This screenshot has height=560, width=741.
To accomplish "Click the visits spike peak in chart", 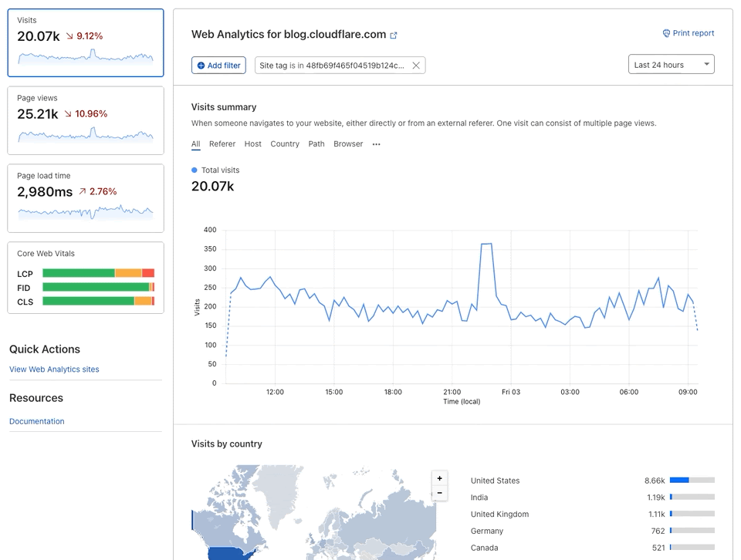I will (487, 244).
